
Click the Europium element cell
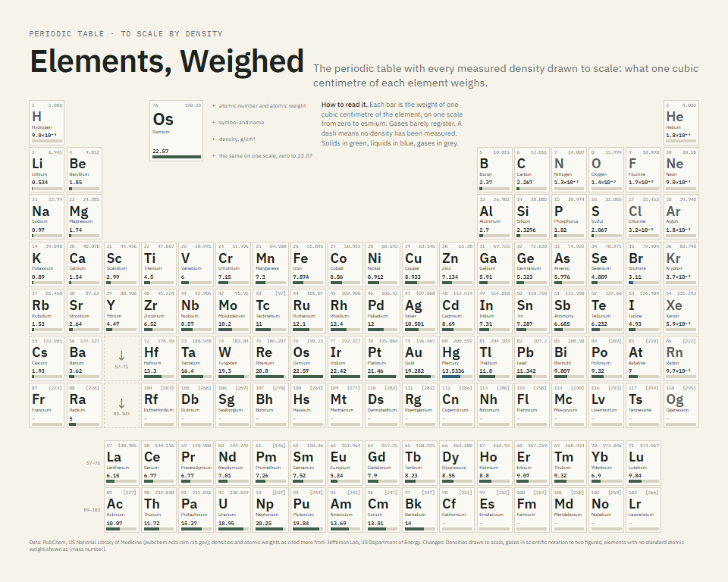click(346, 463)
